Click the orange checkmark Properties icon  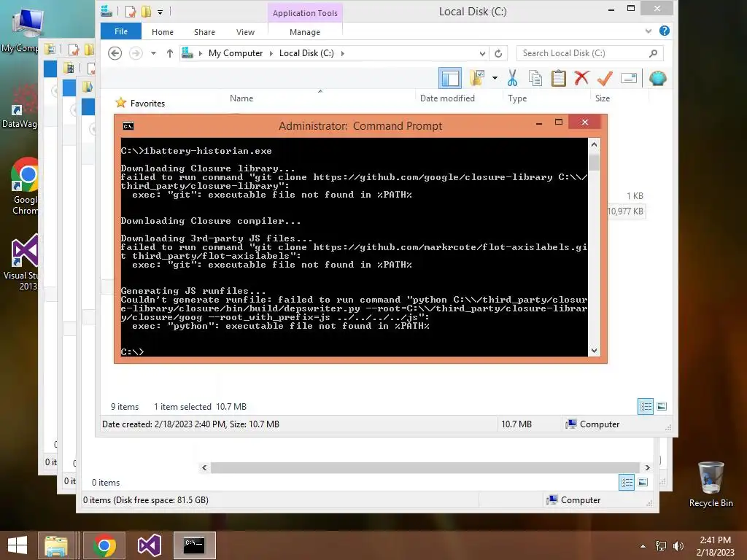pos(605,78)
